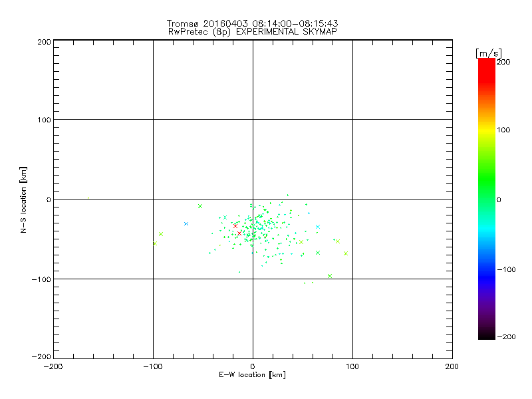Click the x-axis tick label '−100'

tap(153, 366)
